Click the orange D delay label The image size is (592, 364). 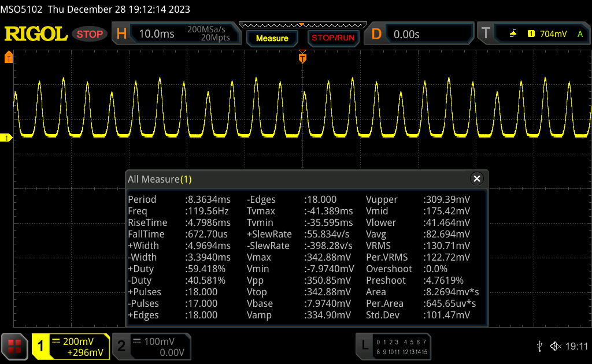(376, 34)
